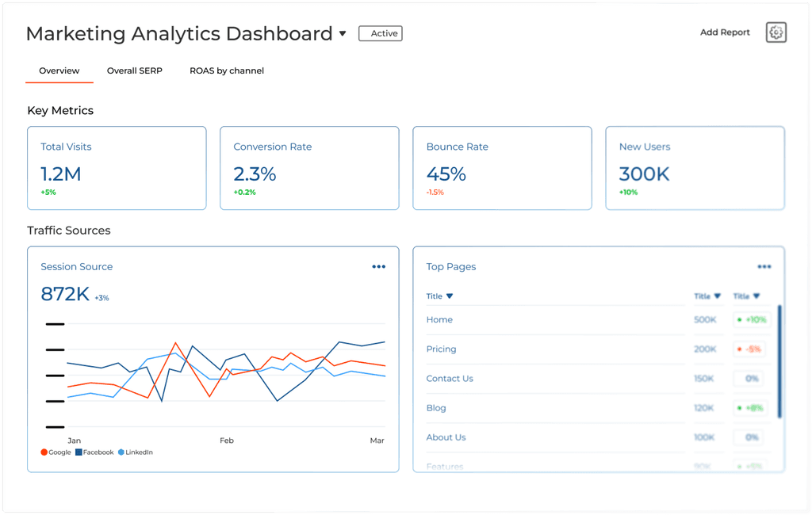812x515 pixels.
Task: Toggle LinkedIn series in chart legend
Action: click(x=135, y=452)
